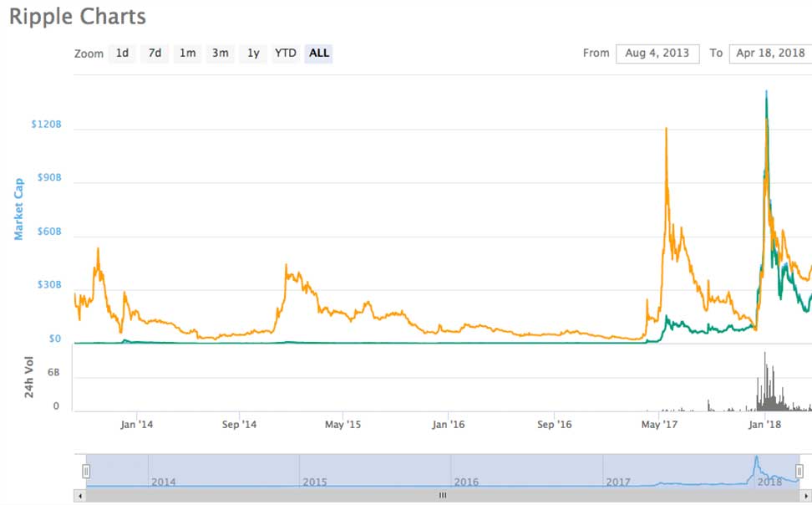Click the left handle of the range navigator

tap(85, 471)
